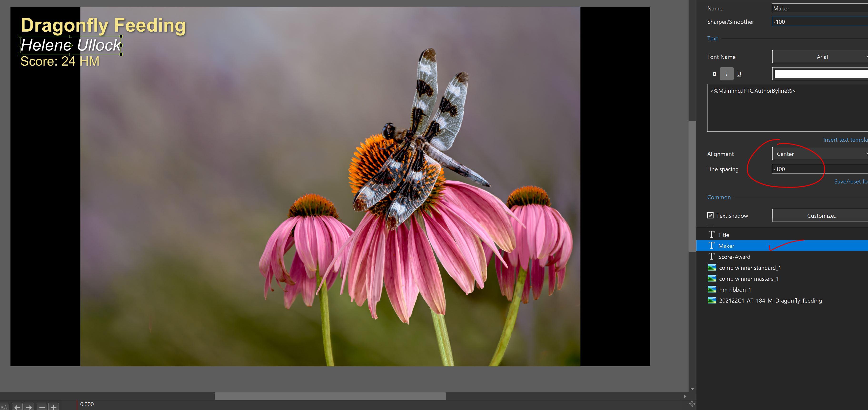The width and height of the screenshot is (868, 410).
Task: Toggle Italic text formatting
Action: pyautogui.click(x=726, y=74)
